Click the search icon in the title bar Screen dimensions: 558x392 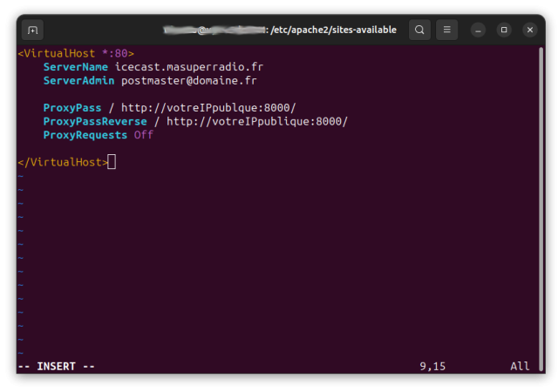click(419, 30)
